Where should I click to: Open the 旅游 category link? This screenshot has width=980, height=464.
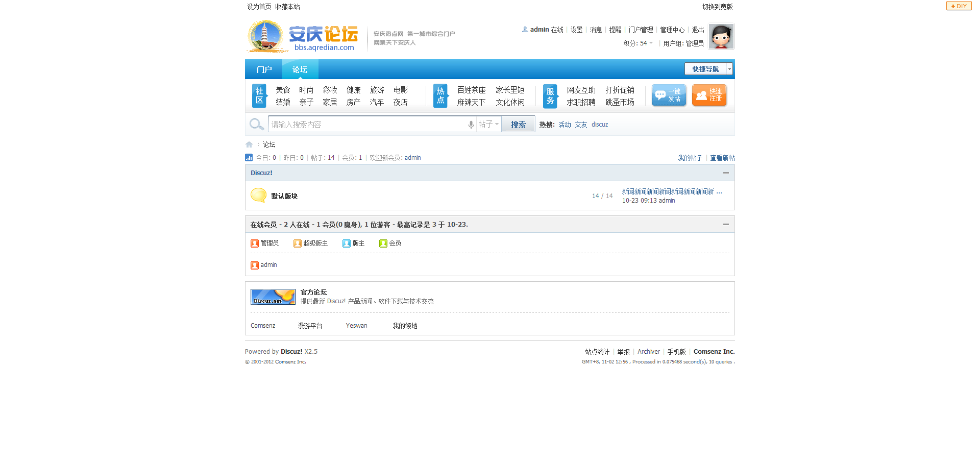(377, 90)
